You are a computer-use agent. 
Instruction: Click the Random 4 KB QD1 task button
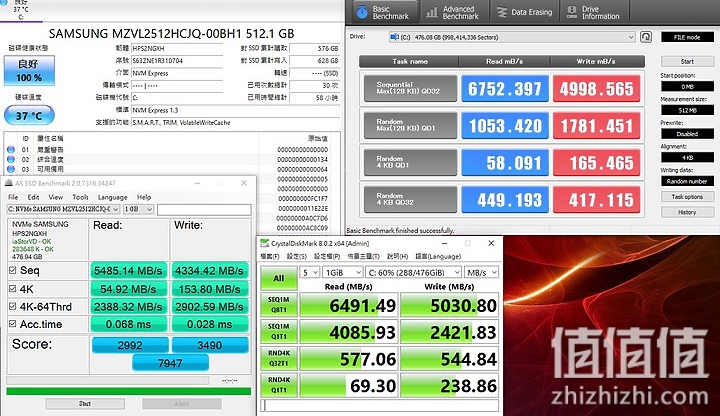pyautogui.click(x=411, y=162)
